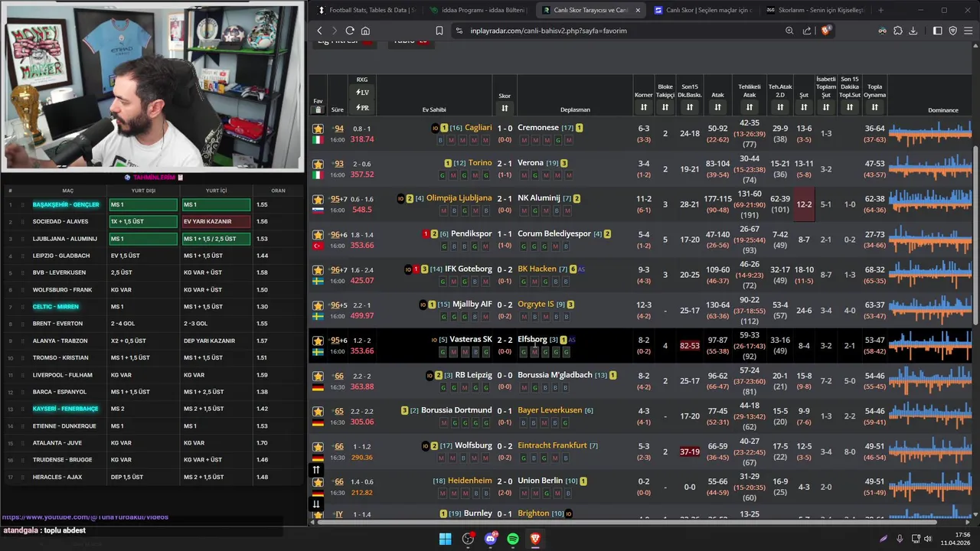Open minute 94 link for Cagliari match

(x=338, y=129)
